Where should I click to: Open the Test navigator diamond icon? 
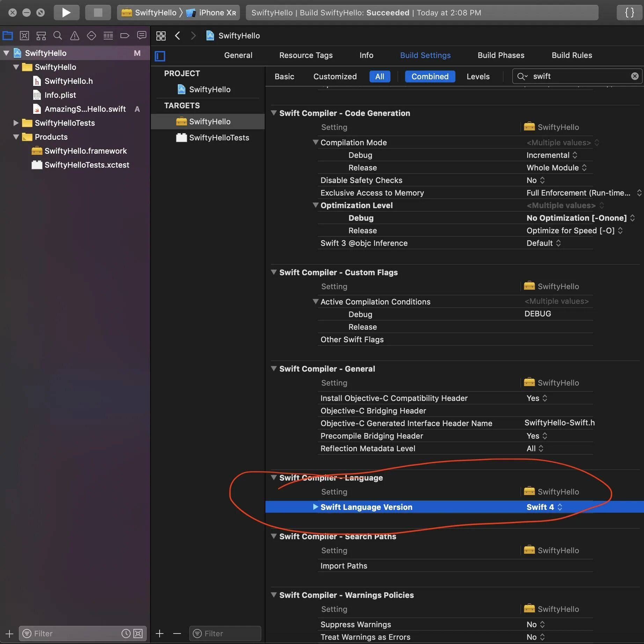click(92, 36)
